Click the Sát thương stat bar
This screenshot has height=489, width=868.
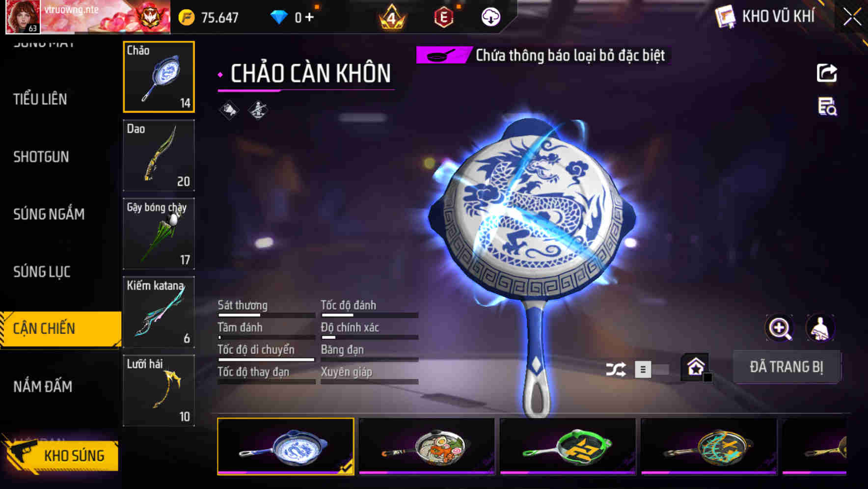[267, 315]
